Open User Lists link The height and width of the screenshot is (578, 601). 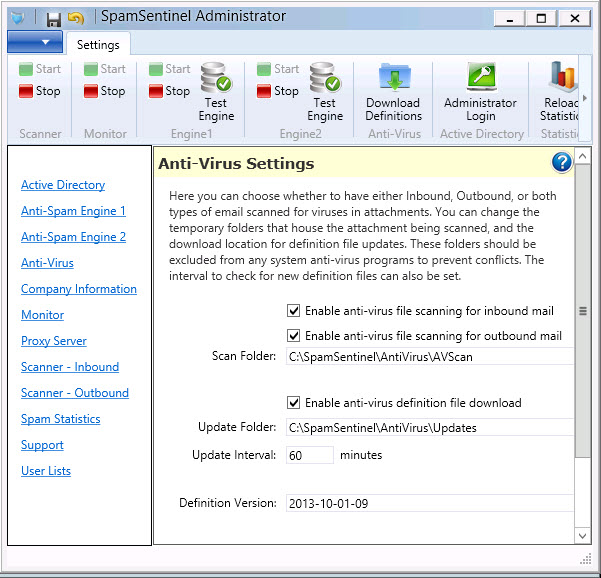point(46,471)
